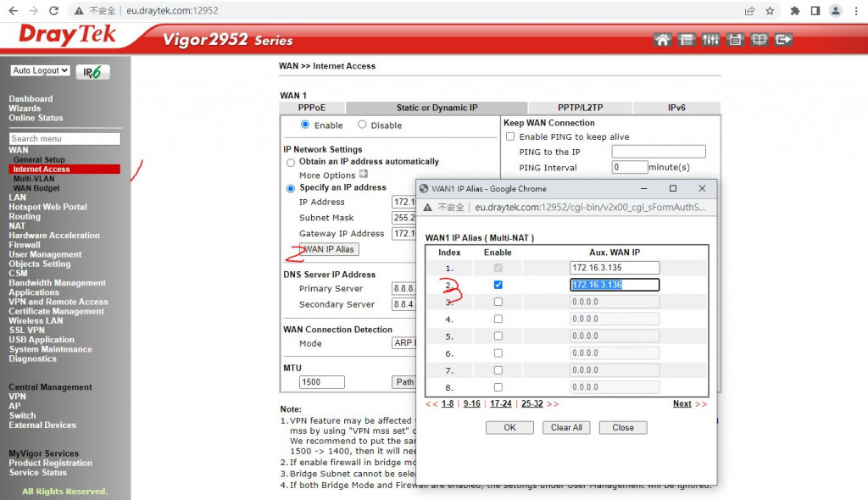Toggle the browser side panel icon
Viewport: 868px width, 500px height.
point(815,10)
